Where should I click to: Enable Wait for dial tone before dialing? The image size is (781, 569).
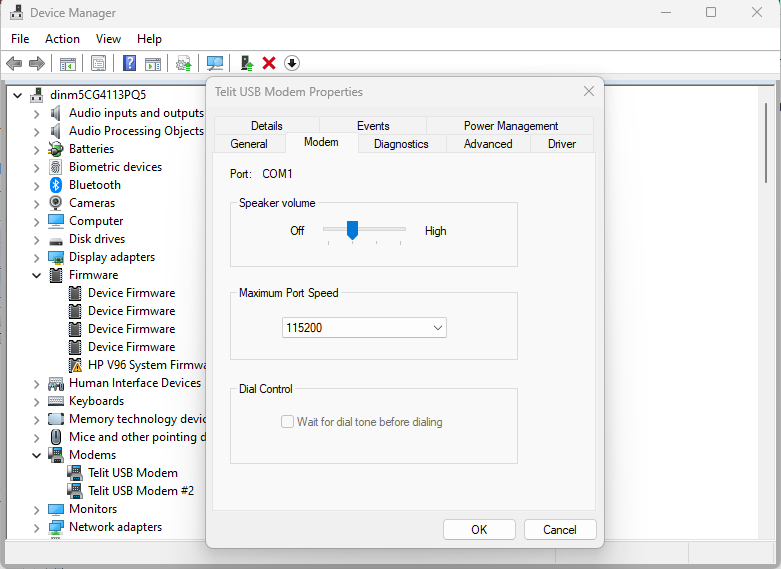coord(288,422)
